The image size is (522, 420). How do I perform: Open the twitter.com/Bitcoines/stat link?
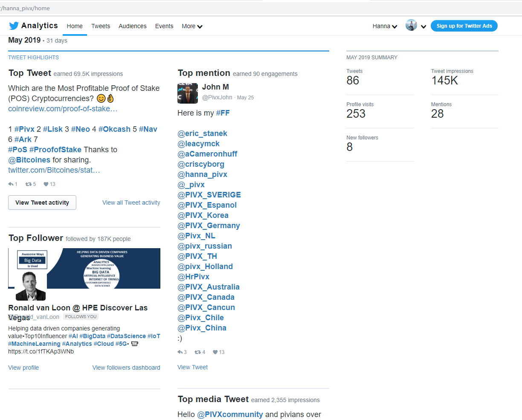[54, 170]
